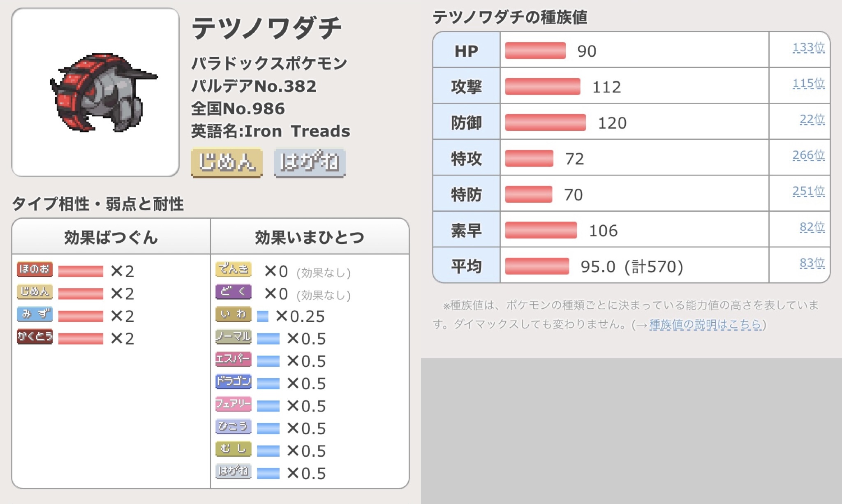Open the HP ranking link 133位
842x504 pixels.
tap(808, 48)
